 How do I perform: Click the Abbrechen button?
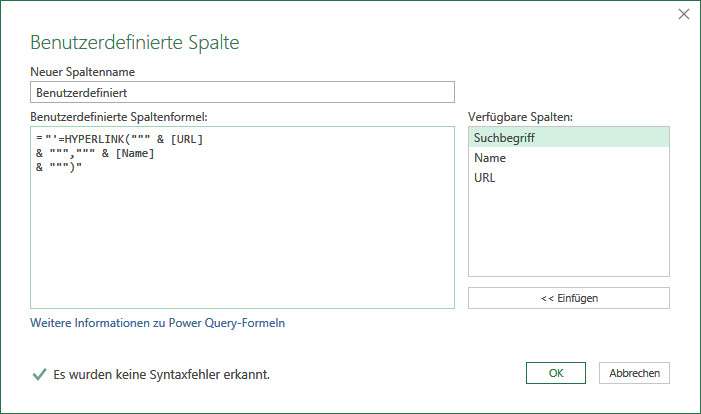634,373
